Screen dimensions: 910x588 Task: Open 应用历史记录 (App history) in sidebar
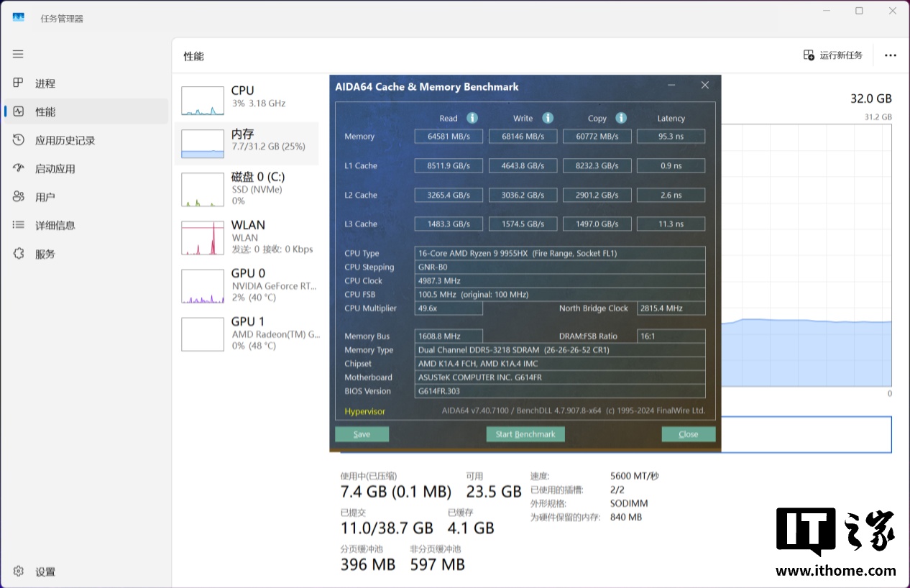point(65,140)
